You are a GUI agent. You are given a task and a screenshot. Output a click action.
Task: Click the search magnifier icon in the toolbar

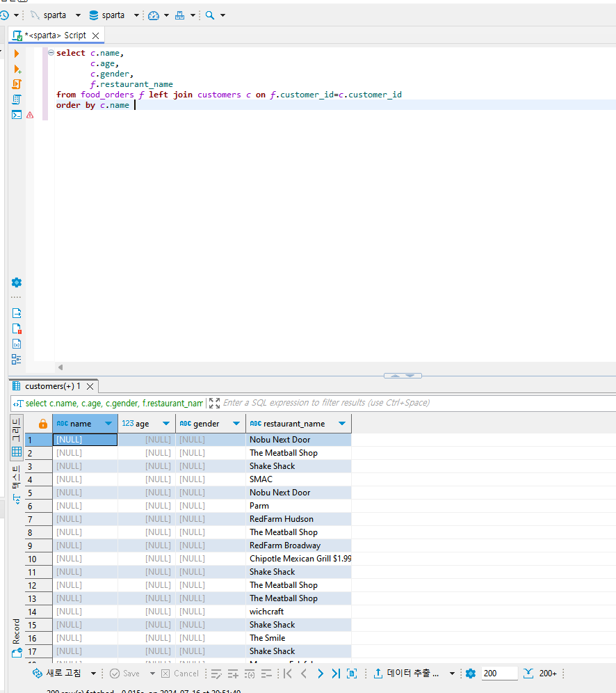click(210, 15)
